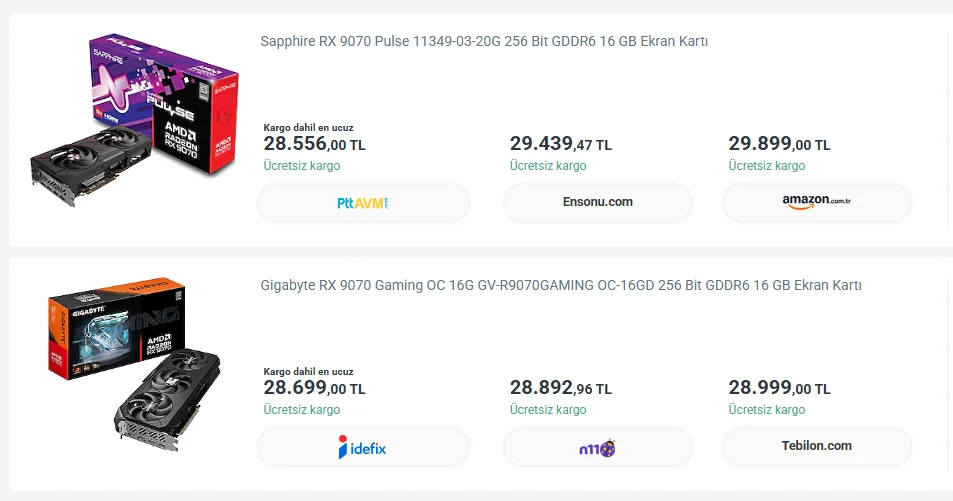
Task: Select the 28.699,00 TL cheapest price
Action: pyautogui.click(x=314, y=388)
